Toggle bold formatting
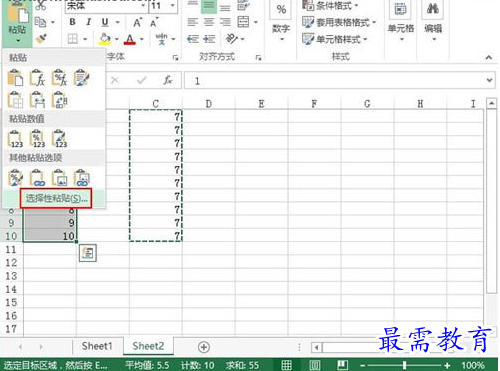 click(x=72, y=22)
